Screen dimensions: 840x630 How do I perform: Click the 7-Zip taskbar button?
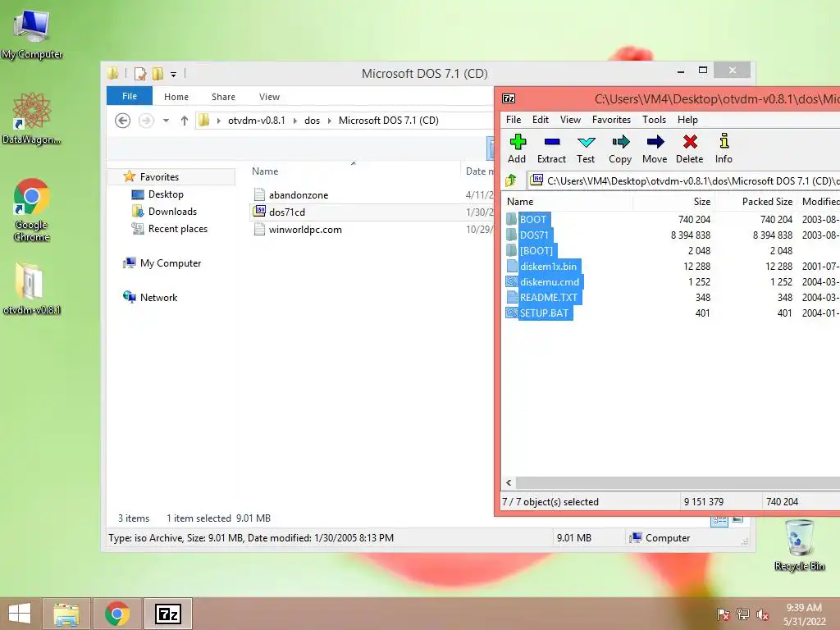pyautogui.click(x=168, y=614)
